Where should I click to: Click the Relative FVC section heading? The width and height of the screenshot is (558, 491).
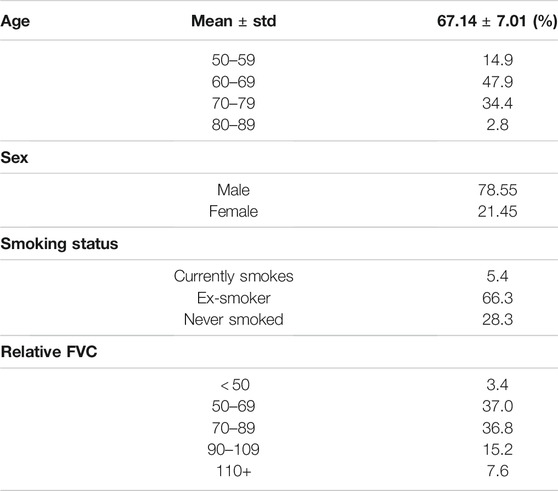pyautogui.click(x=49, y=352)
